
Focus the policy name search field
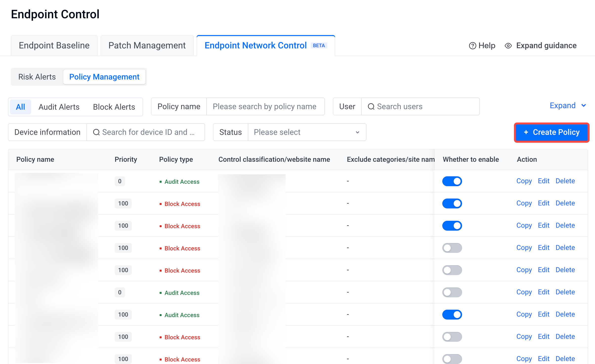click(265, 106)
